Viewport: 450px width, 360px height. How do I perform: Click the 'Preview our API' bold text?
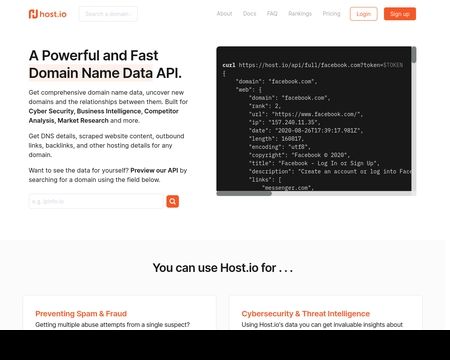point(154,170)
